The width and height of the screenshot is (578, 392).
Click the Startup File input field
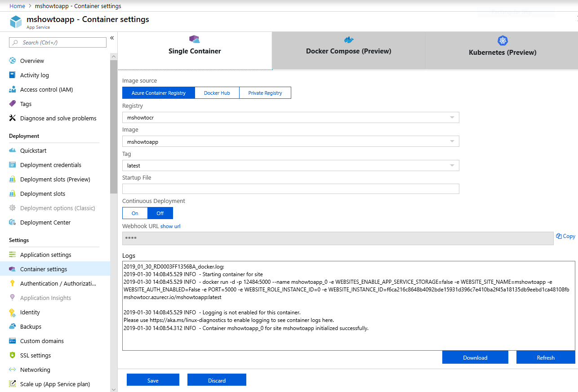(x=290, y=189)
